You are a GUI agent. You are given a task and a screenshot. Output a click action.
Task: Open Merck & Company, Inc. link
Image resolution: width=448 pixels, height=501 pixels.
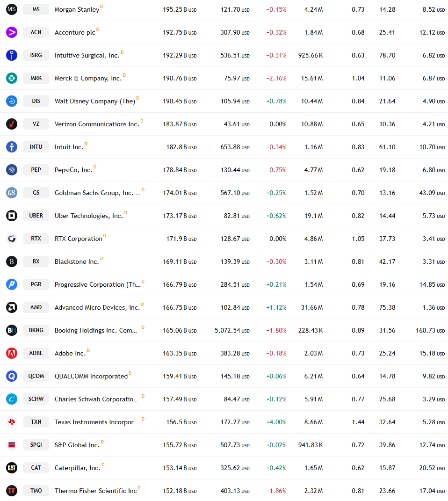click(88, 78)
